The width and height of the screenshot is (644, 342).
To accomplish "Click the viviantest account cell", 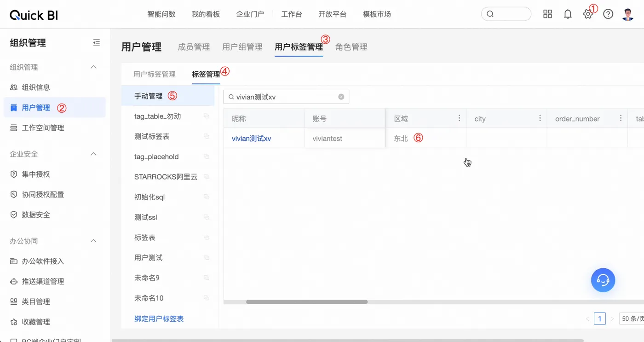I will pyautogui.click(x=345, y=138).
